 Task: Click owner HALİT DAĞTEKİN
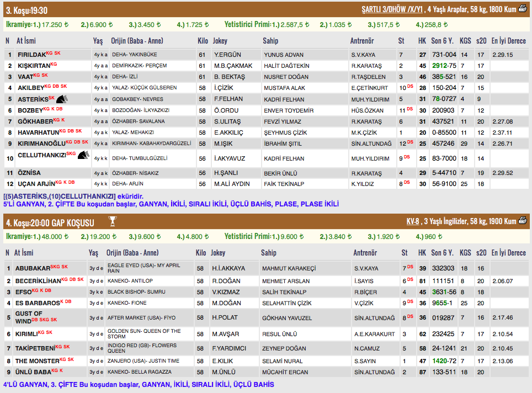(286, 66)
